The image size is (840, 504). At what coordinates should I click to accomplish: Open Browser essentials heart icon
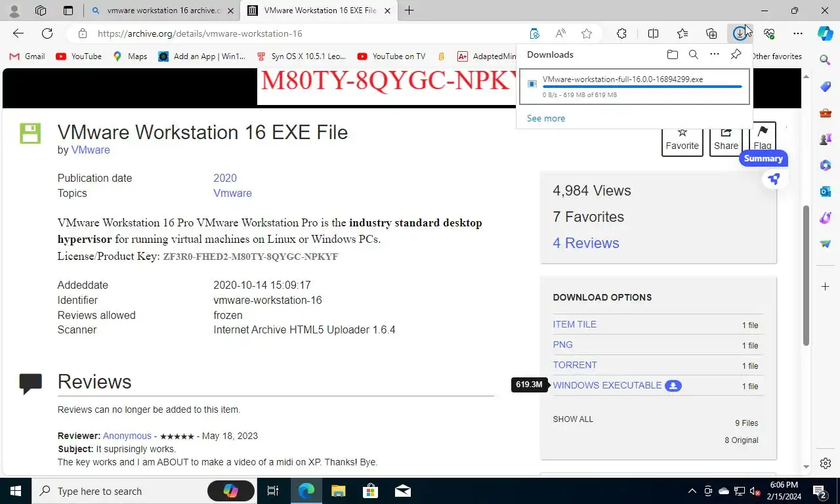(769, 33)
